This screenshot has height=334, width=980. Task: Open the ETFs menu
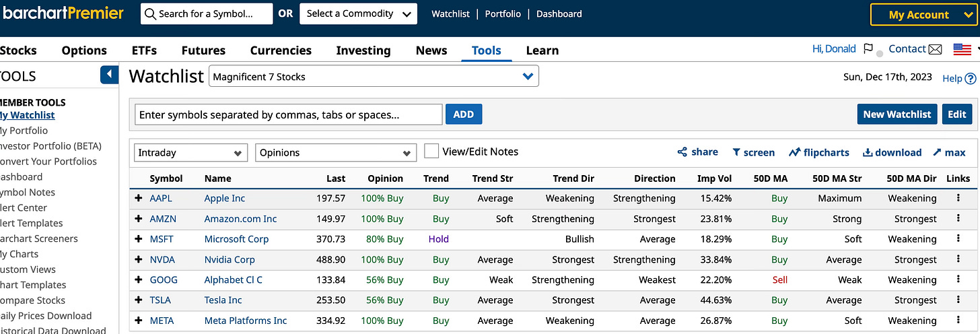144,51
